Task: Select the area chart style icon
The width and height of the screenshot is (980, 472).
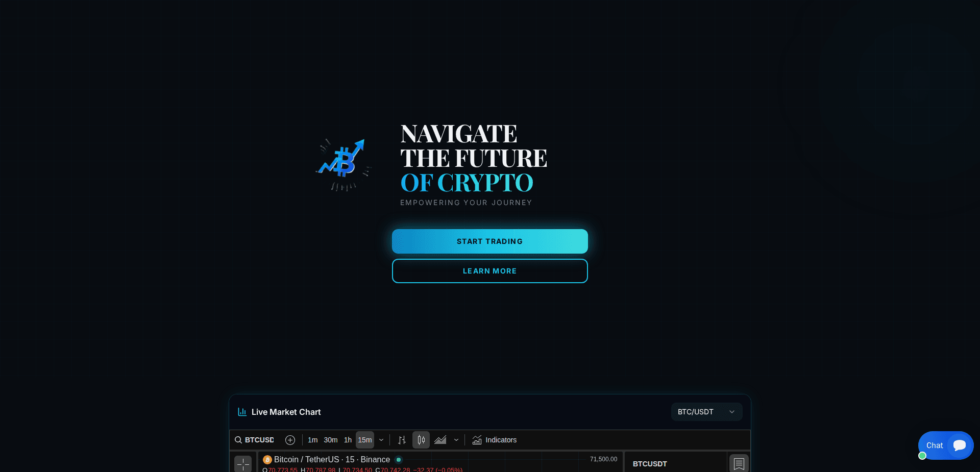Action: pos(440,440)
